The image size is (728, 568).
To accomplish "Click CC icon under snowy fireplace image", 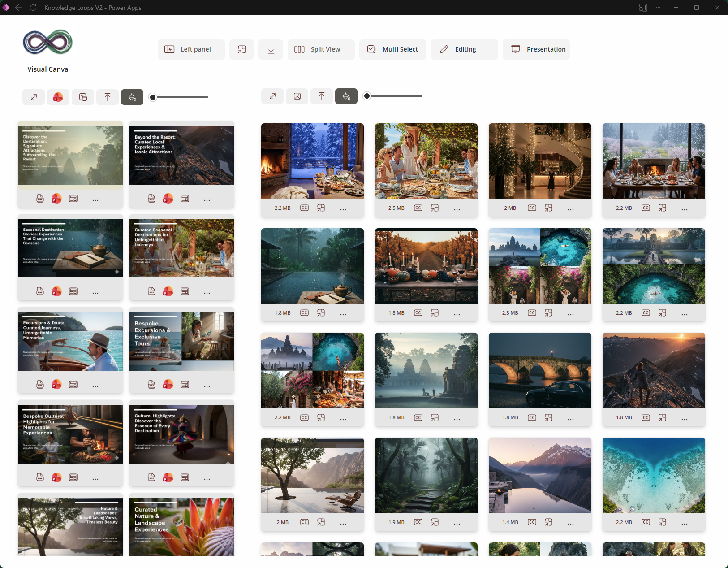I will (x=304, y=208).
